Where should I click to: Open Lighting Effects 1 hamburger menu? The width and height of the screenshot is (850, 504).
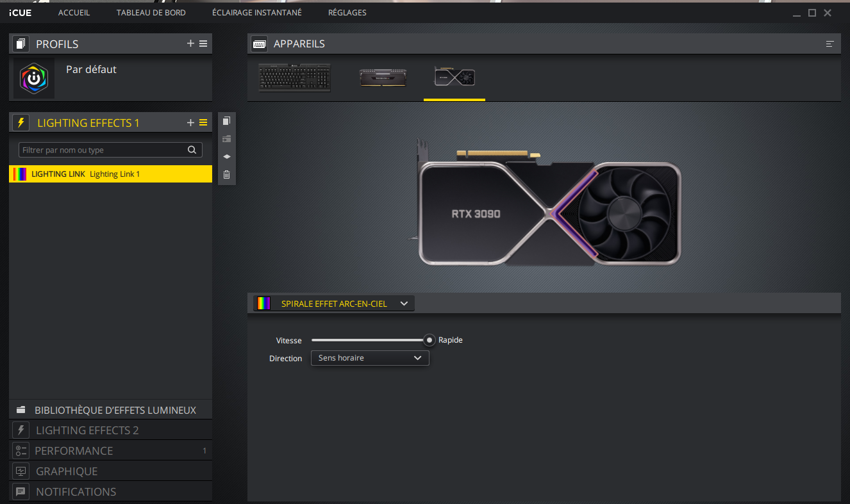coord(203,122)
